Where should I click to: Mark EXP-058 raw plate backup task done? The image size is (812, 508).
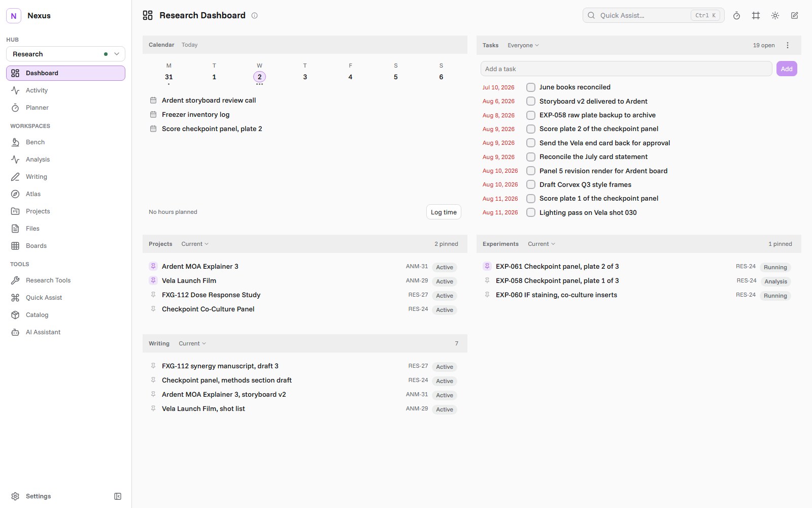pyautogui.click(x=531, y=115)
